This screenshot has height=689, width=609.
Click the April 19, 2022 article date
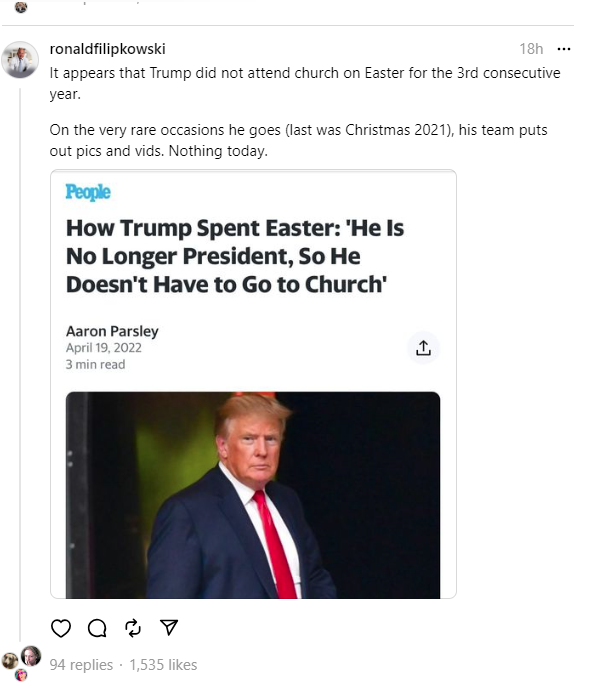click(x=104, y=348)
